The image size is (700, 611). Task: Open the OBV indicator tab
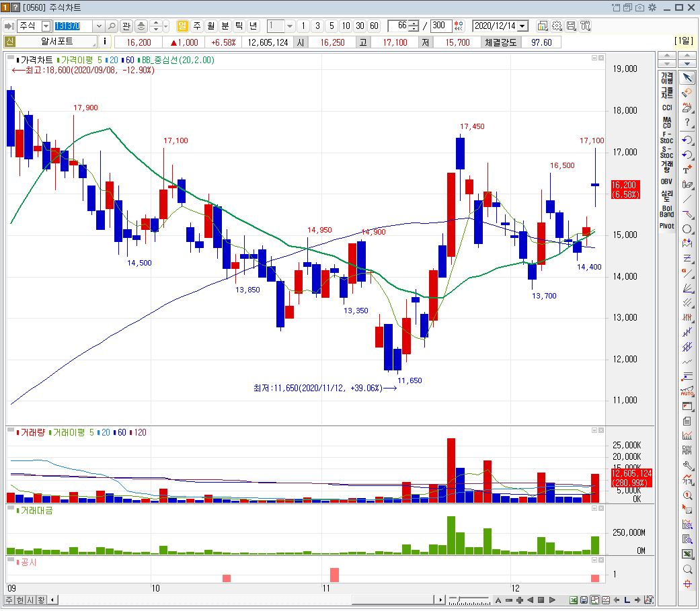coord(667,181)
